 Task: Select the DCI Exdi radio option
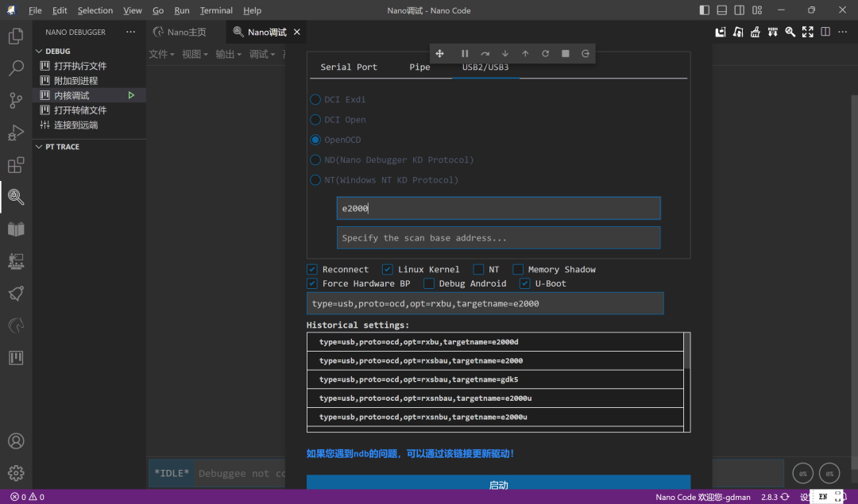(315, 99)
